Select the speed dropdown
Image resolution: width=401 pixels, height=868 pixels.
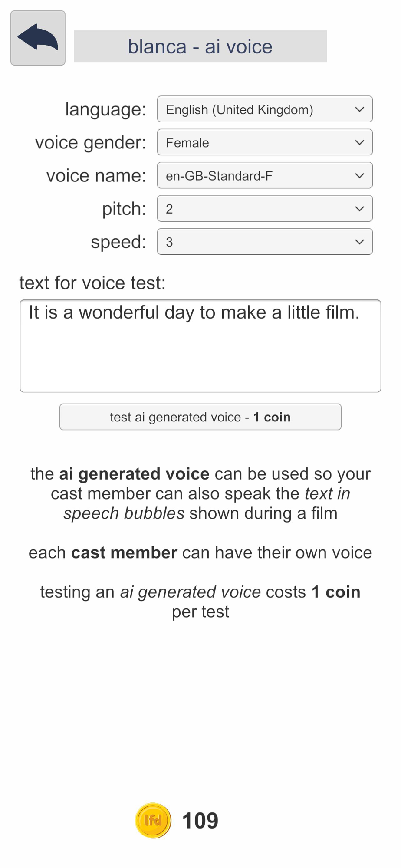265,242
